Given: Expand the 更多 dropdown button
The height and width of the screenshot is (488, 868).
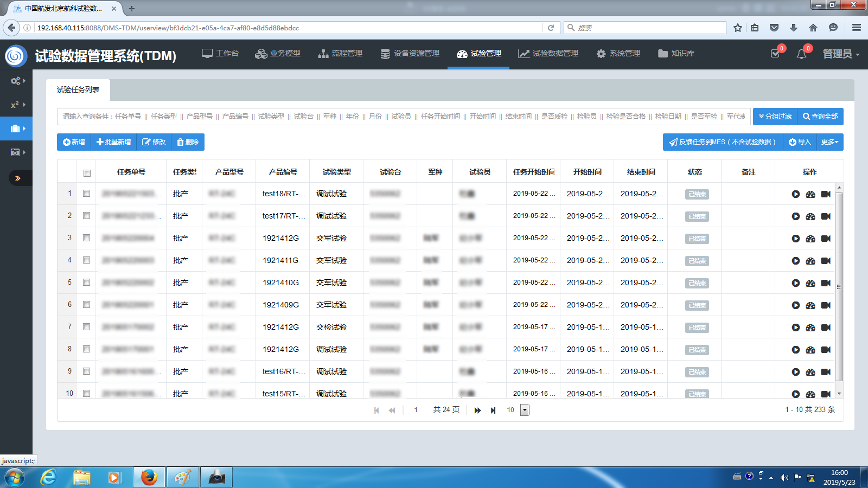Looking at the screenshot, I should coord(829,142).
